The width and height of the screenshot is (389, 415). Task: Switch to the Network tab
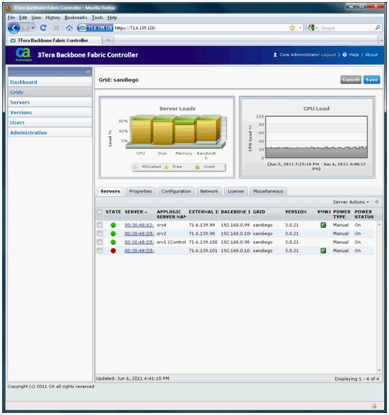[x=209, y=191]
